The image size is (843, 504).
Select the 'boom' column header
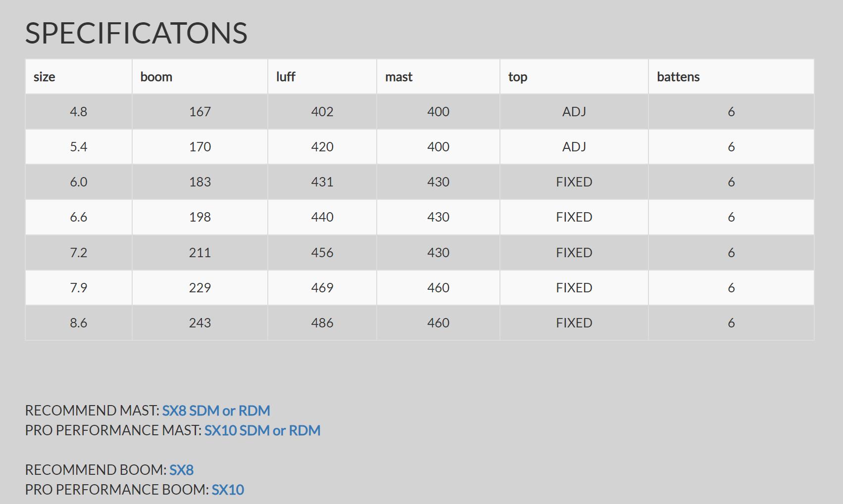click(x=200, y=77)
